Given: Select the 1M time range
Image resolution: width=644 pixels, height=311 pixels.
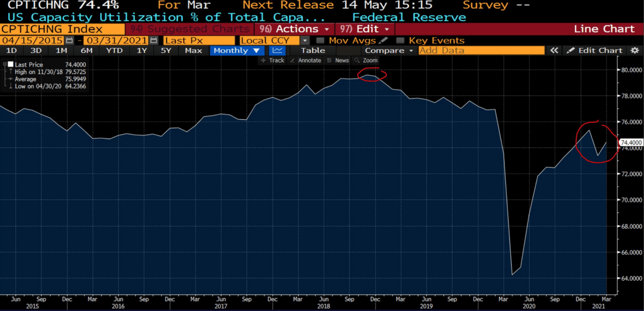Looking at the screenshot, I should pos(61,50).
